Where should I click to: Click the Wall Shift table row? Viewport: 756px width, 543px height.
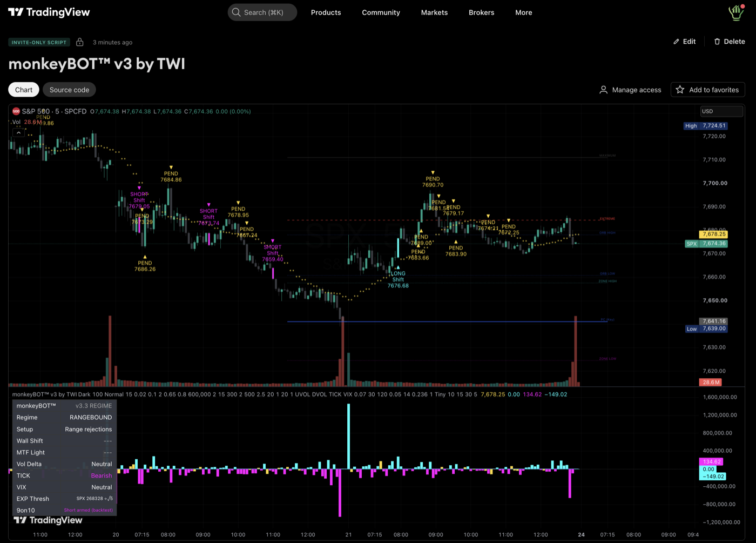coord(64,441)
